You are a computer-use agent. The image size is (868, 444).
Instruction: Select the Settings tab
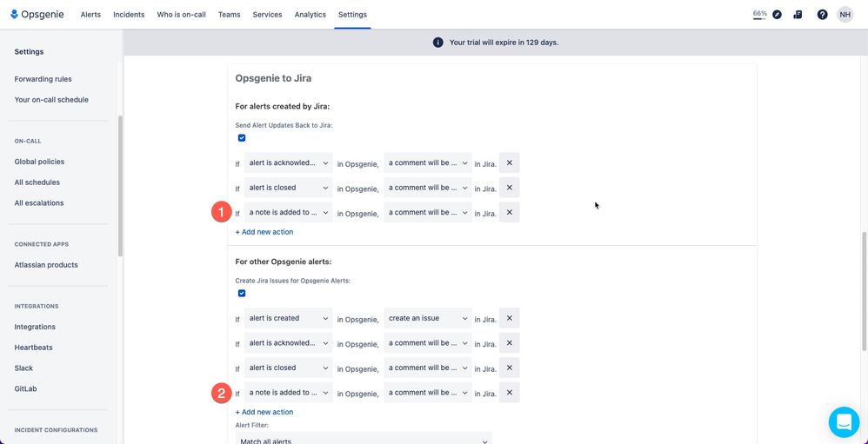352,15
